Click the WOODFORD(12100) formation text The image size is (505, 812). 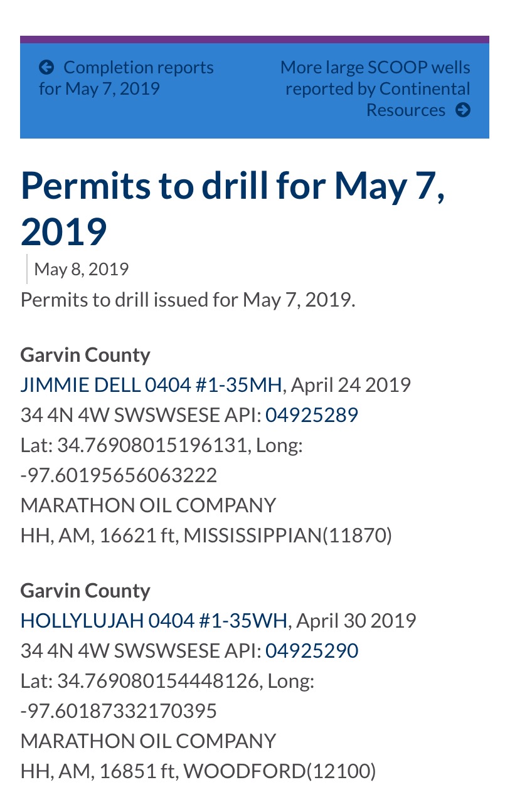[280, 771]
